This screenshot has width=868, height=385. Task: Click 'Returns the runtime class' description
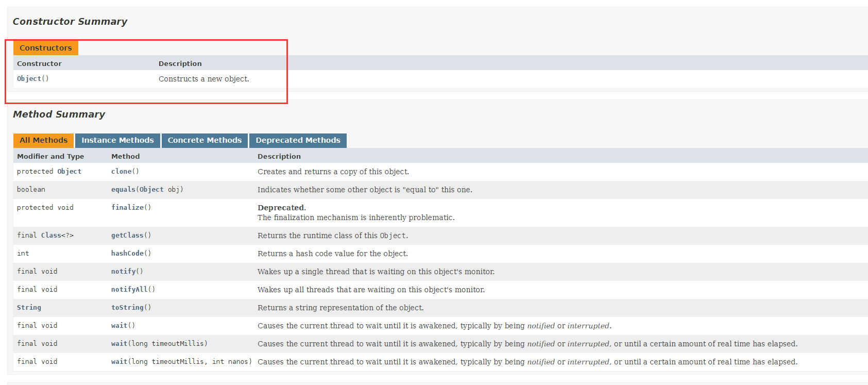click(x=333, y=236)
